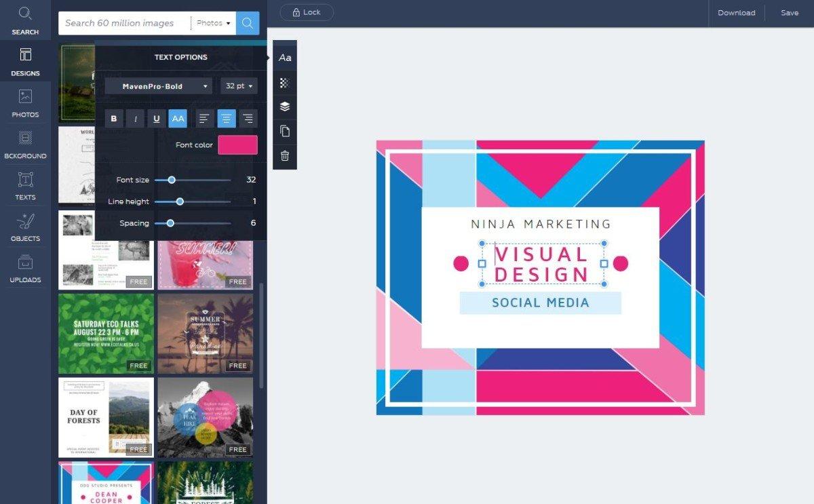Image resolution: width=814 pixels, height=504 pixels.
Task: Switch to the Designs sidebar tab
Action: (25, 62)
